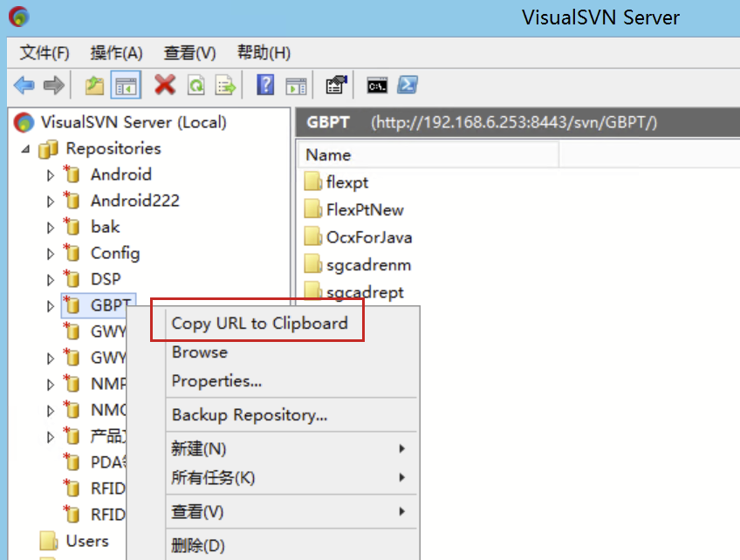Navigate forward with the gray arrow icon
The width and height of the screenshot is (740, 560).
coord(52,85)
